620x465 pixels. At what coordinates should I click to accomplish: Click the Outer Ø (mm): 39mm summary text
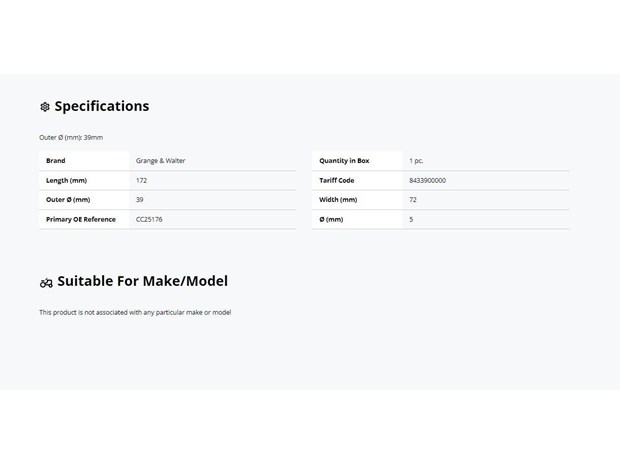[x=71, y=138]
